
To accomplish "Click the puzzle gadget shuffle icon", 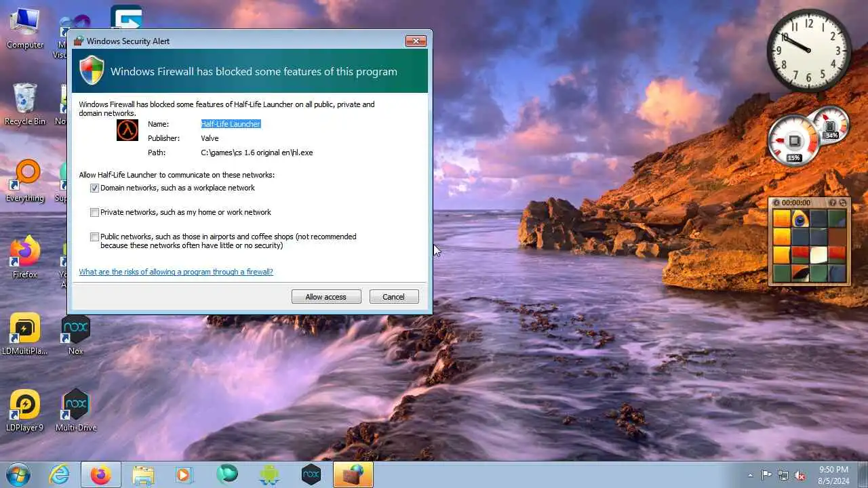I will pos(843,203).
